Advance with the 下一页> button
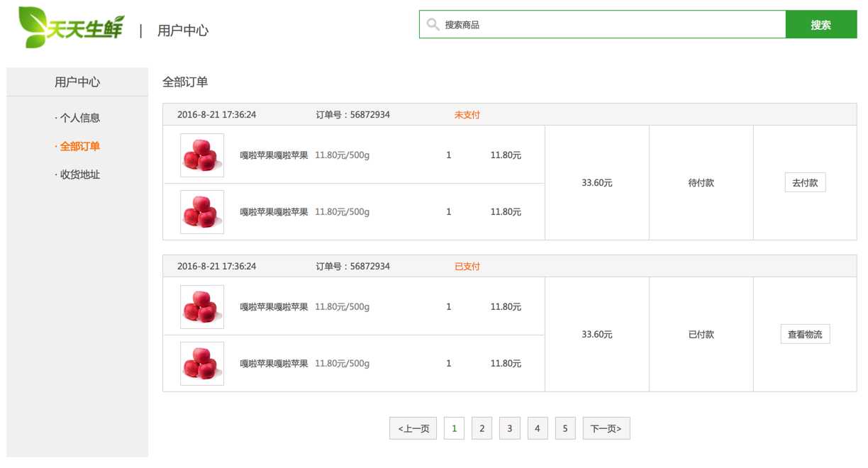868x468 pixels. pos(606,428)
